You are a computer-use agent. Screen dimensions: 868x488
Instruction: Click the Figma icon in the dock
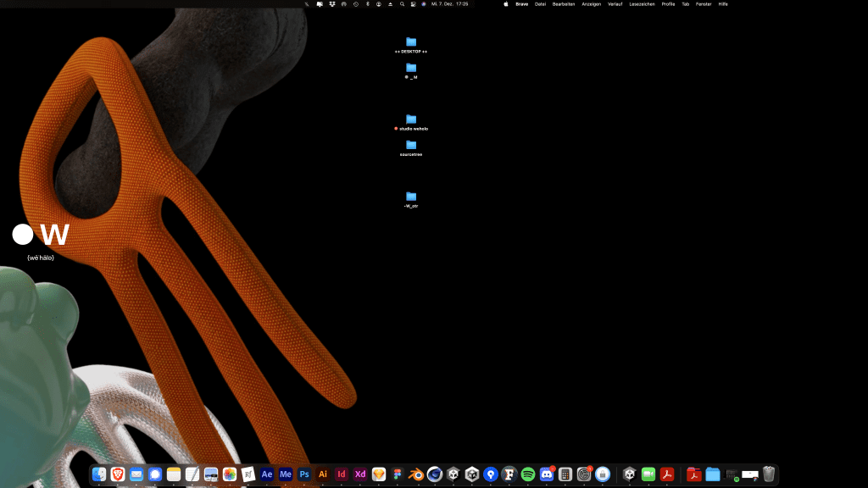pyautogui.click(x=398, y=474)
